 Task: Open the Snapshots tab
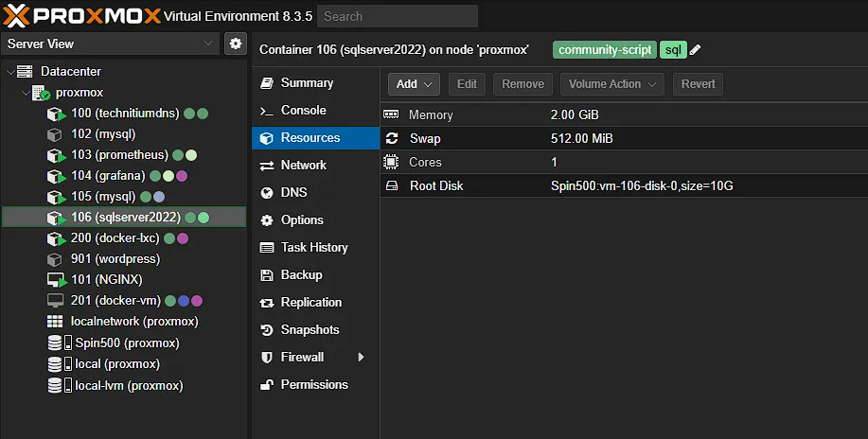click(x=315, y=330)
